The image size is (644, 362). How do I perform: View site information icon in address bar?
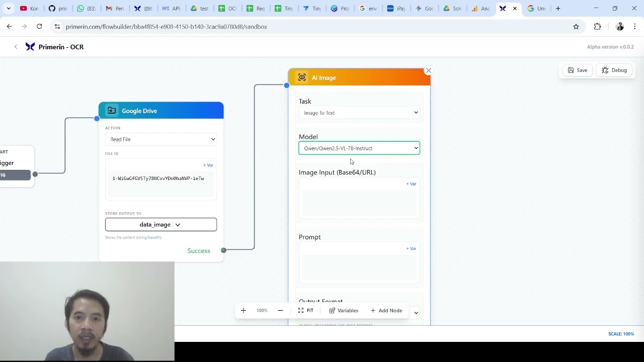[57, 27]
